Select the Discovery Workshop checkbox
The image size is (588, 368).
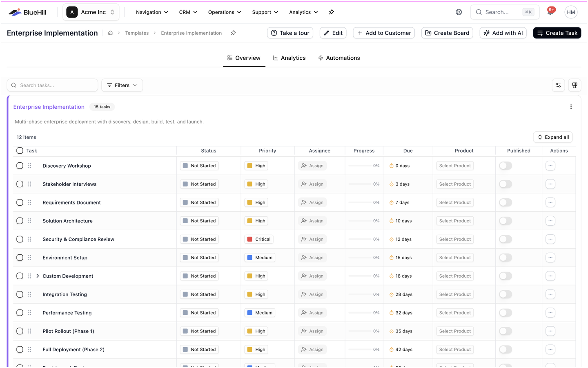click(x=20, y=166)
